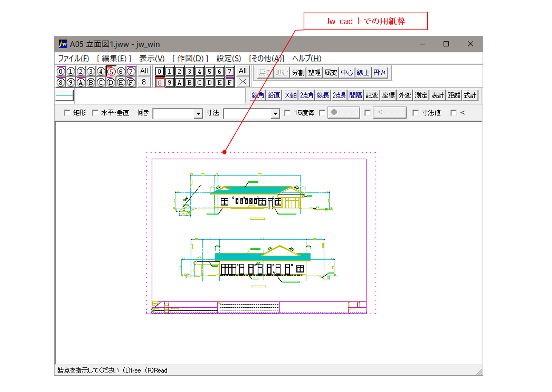Open the 寸法 dimension dropdown

tap(275, 113)
